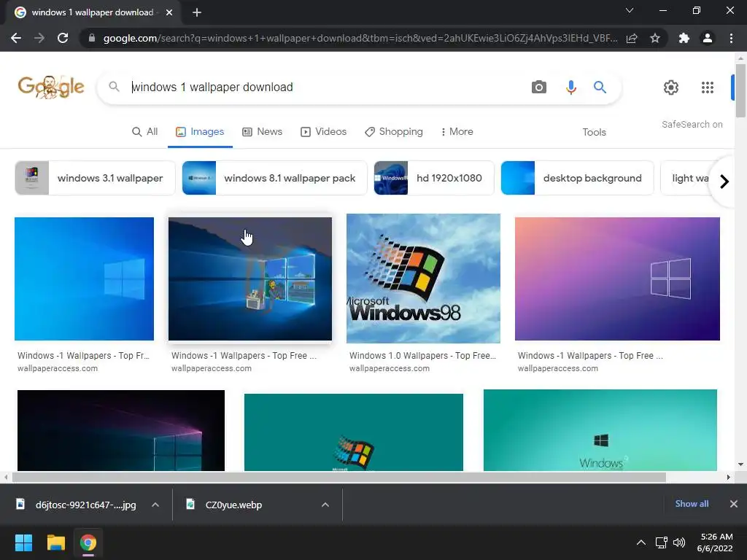The width and height of the screenshot is (747, 560).
Task: Click the padlock site info icon
Action: [x=92, y=38]
